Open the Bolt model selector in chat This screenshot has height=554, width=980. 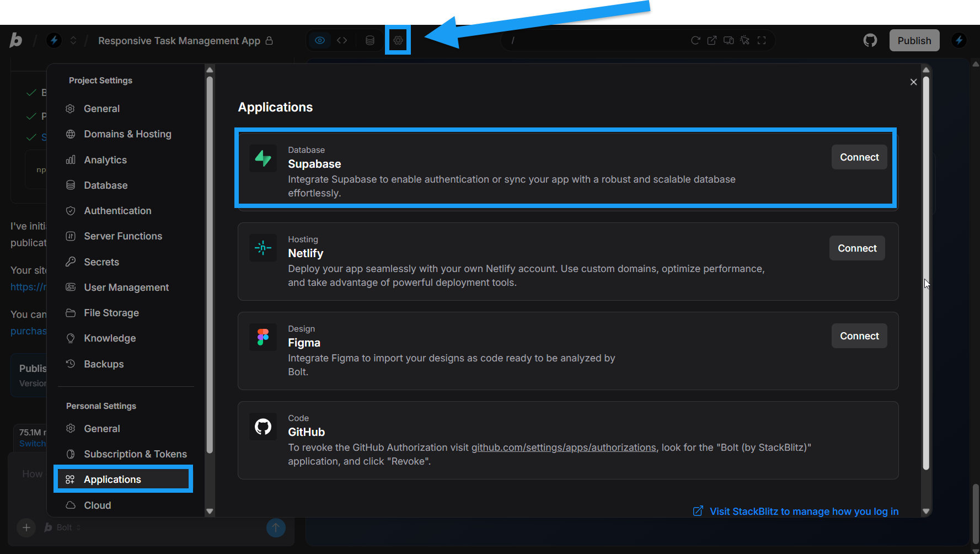(x=62, y=528)
